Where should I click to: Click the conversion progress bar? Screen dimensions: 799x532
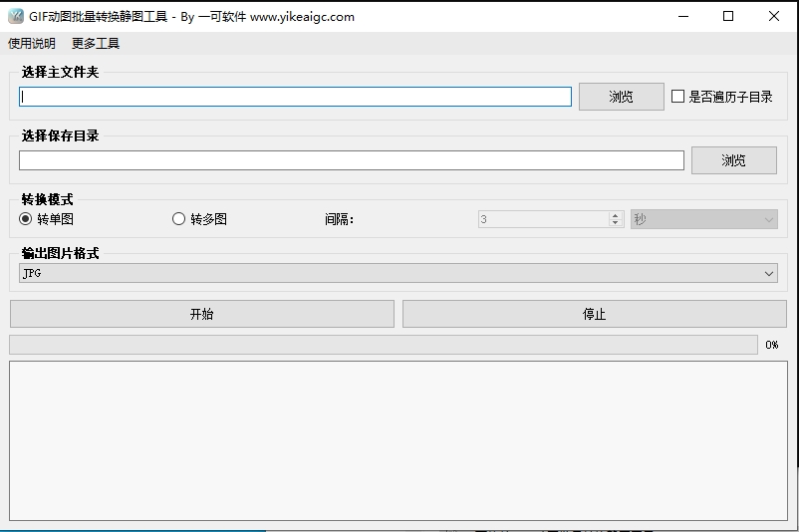click(384, 345)
